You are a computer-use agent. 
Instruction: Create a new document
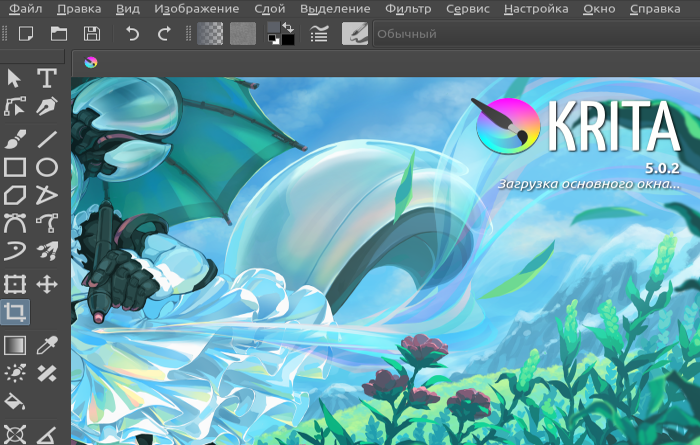[x=26, y=33]
